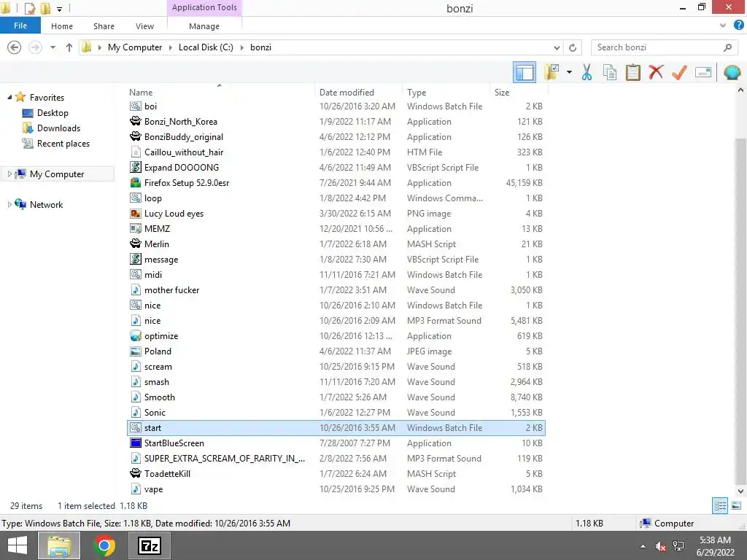
Task: Expand the arrow after Local Disk (C:)
Action: point(241,47)
